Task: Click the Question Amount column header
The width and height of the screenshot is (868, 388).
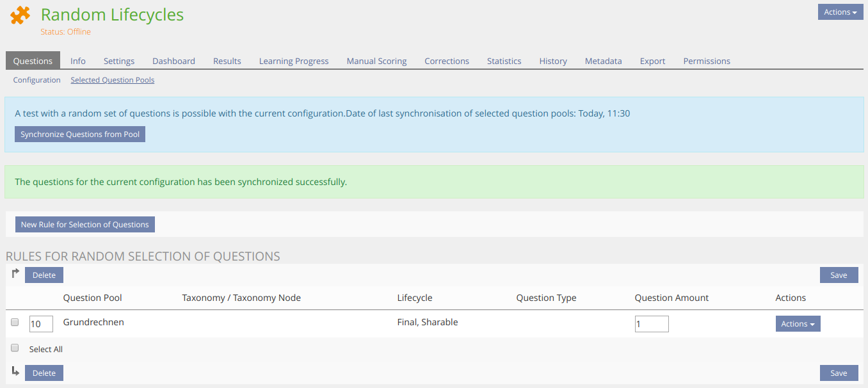Action: pyautogui.click(x=671, y=298)
